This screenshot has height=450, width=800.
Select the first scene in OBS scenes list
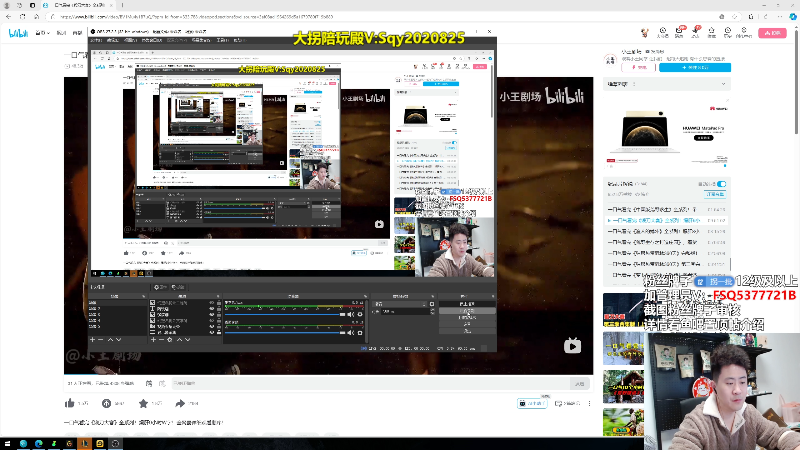point(118,303)
